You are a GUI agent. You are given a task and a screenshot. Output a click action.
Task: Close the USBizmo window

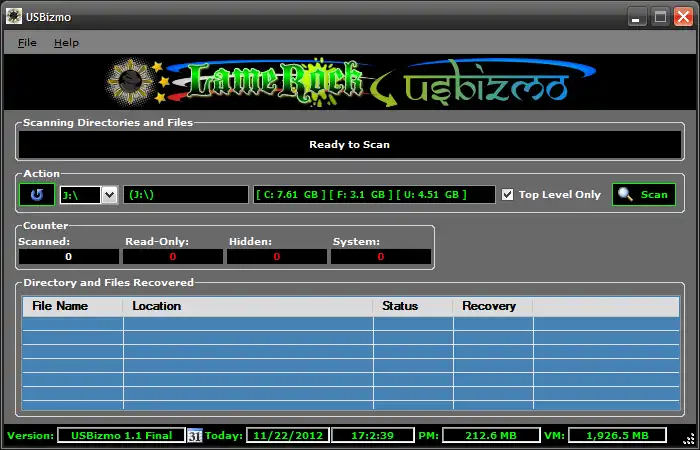point(683,17)
